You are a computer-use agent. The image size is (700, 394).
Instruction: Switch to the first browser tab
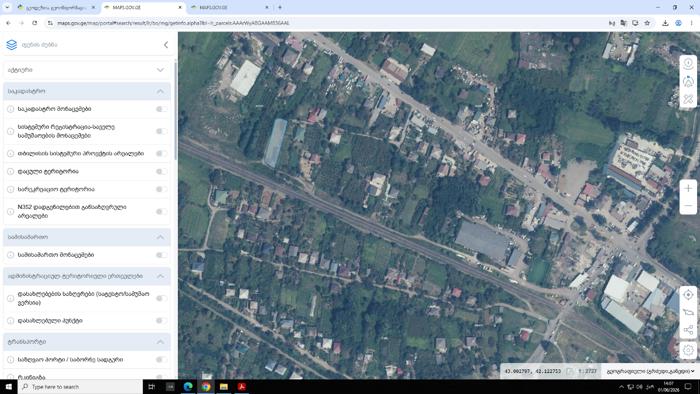coord(56,8)
